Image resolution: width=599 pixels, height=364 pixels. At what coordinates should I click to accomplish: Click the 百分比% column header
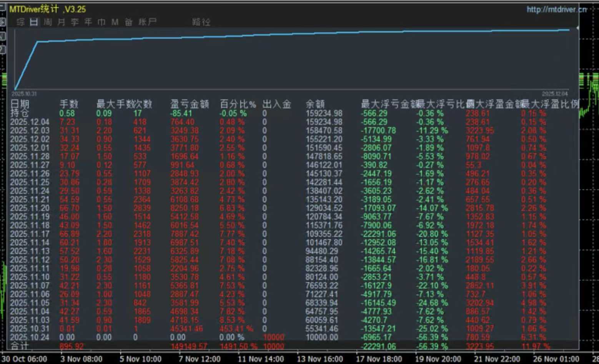coord(238,104)
